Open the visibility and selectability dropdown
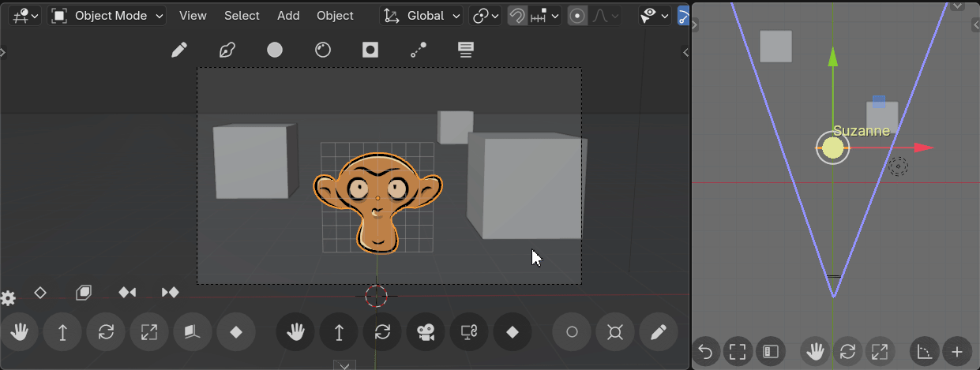This screenshot has height=370, width=980. (655, 16)
